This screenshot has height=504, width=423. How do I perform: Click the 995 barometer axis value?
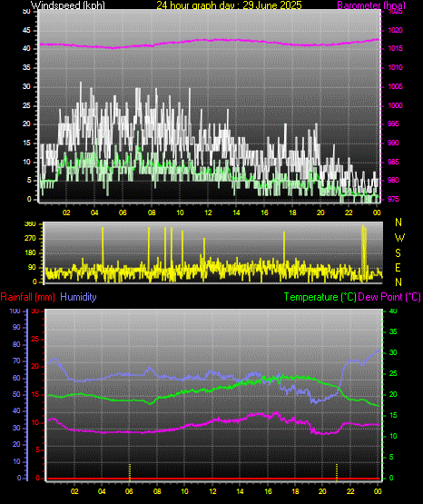(393, 124)
